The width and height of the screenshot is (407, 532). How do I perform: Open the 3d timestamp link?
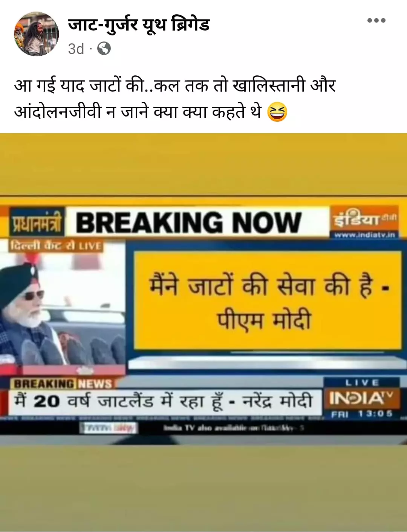point(76,49)
